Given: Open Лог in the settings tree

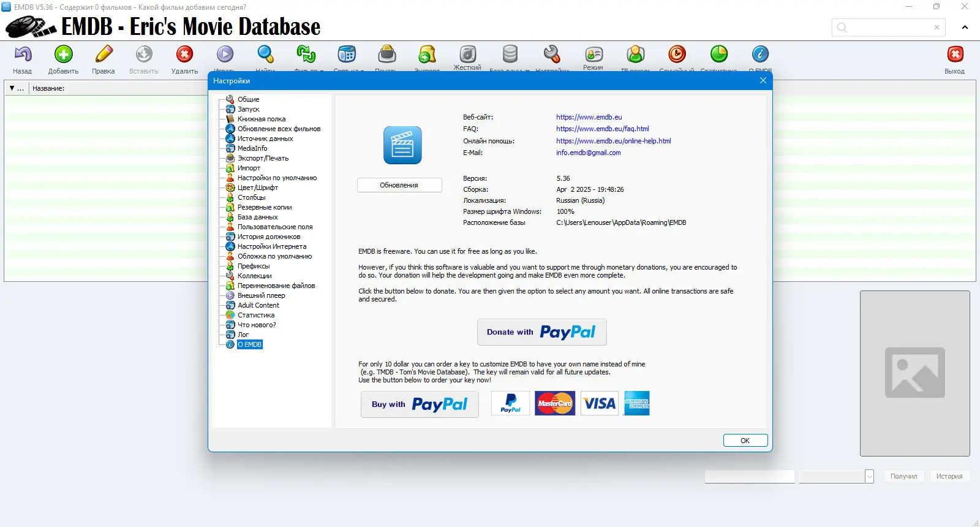Looking at the screenshot, I should [243, 335].
